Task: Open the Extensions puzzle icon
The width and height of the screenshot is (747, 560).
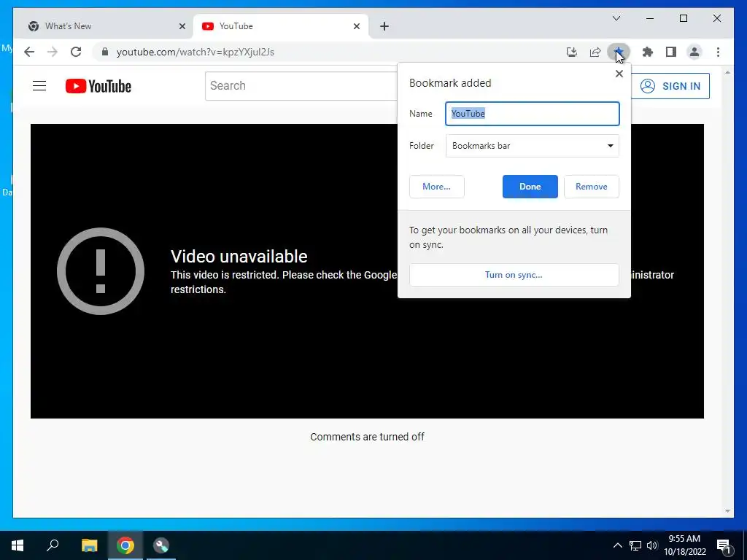Action: (x=648, y=52)
